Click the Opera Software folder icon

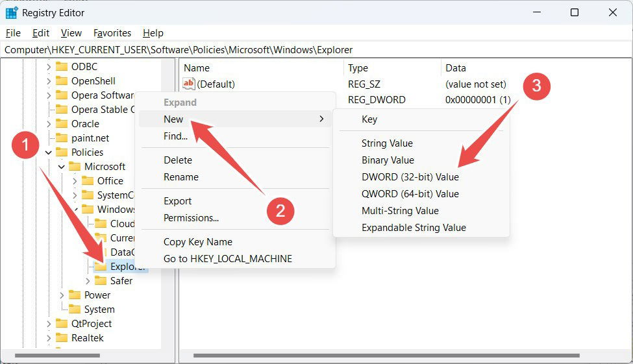pos(62,95)
